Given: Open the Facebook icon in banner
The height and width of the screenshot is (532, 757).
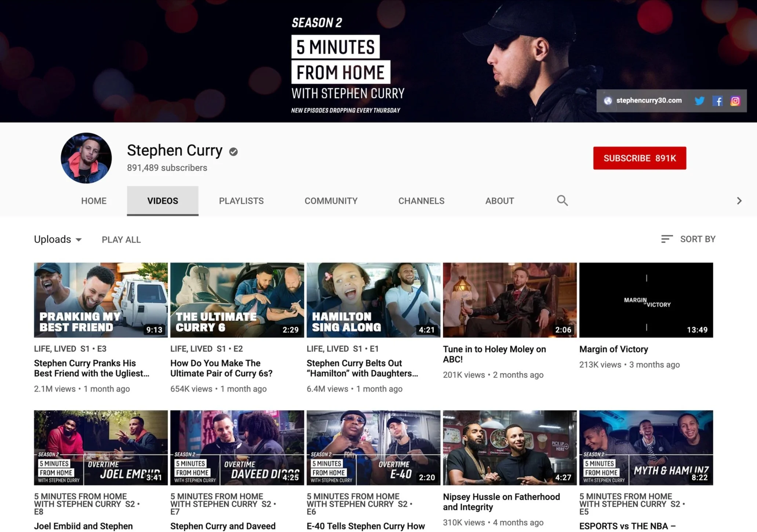Looking at the screenshot, I should pos(717,101).
